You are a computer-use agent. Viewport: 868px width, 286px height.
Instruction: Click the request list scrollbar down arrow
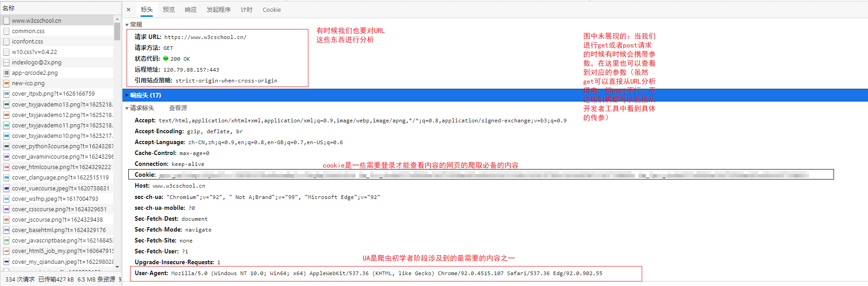coord(117,267)
